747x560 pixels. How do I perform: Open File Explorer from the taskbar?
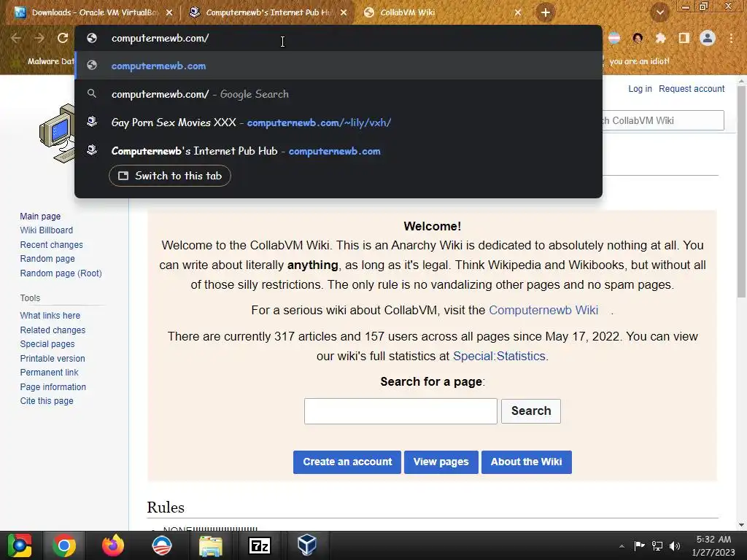(x=211, y=546)
